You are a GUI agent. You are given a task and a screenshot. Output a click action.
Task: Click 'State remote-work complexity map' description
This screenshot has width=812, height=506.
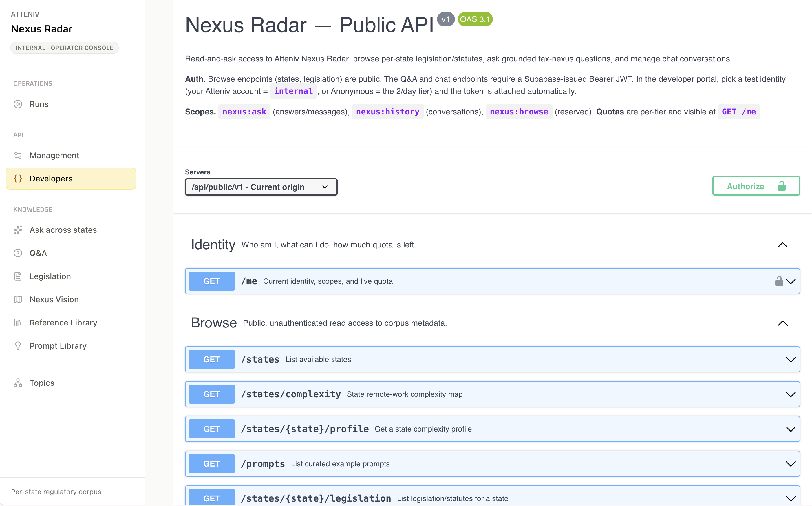tap(405, 394)
